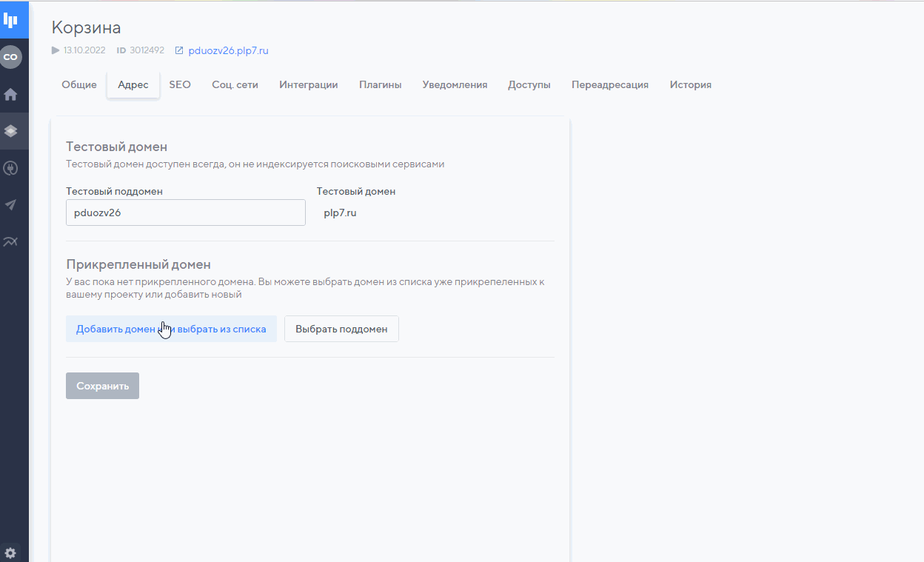Viewport: 924px width, 562px height.
Task: Open the Интеграции tab
Action: point(308,85)
